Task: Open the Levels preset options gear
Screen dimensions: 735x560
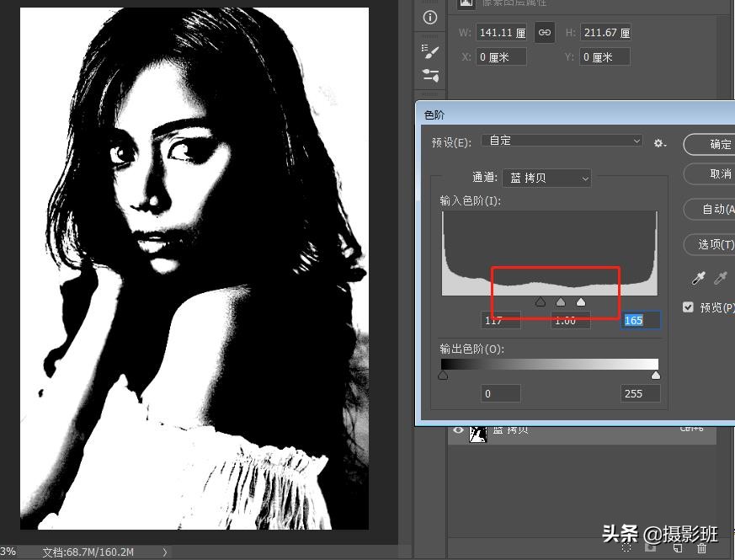Action: coord(660,143)
